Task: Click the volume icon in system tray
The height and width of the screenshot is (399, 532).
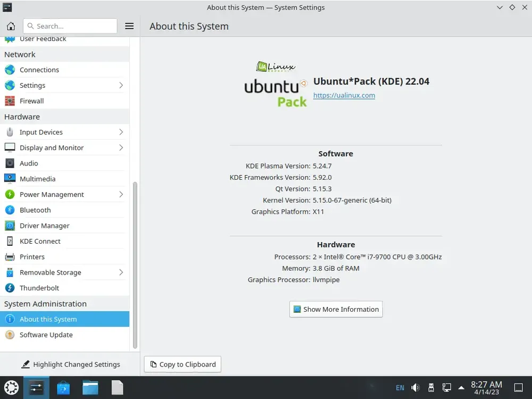Action: click(415, 388)
